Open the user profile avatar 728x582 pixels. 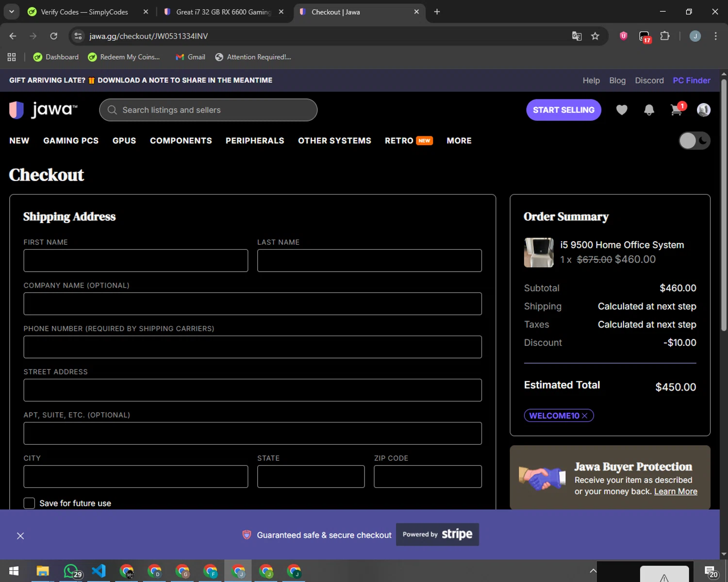pyautogui.click(x=704, y=110)
